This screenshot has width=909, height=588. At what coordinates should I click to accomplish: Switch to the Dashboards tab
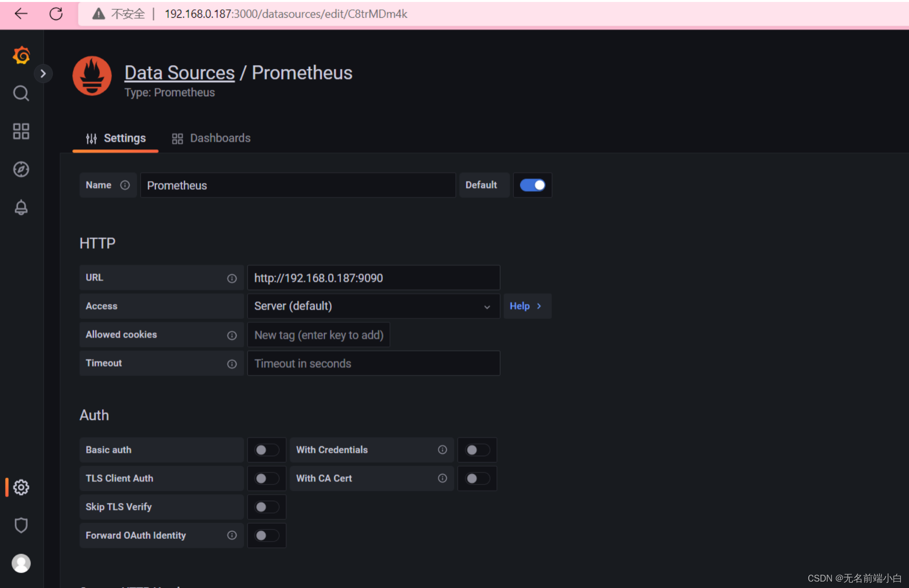click(211, 139)
